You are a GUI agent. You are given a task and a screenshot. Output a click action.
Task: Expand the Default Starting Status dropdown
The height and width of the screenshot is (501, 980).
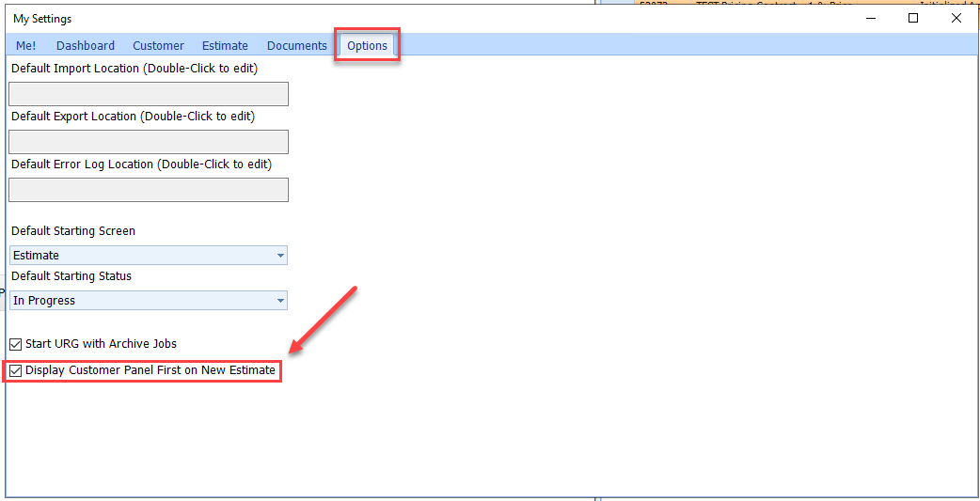149,301
